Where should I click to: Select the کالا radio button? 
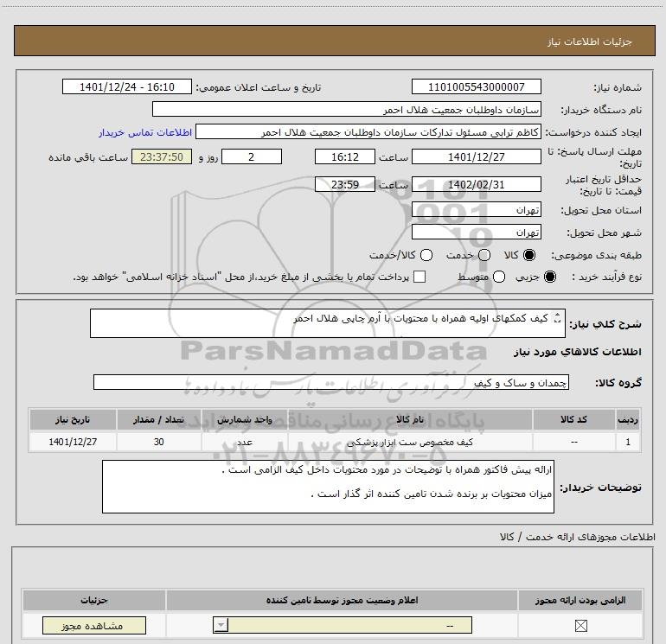[x=529, y=255]
